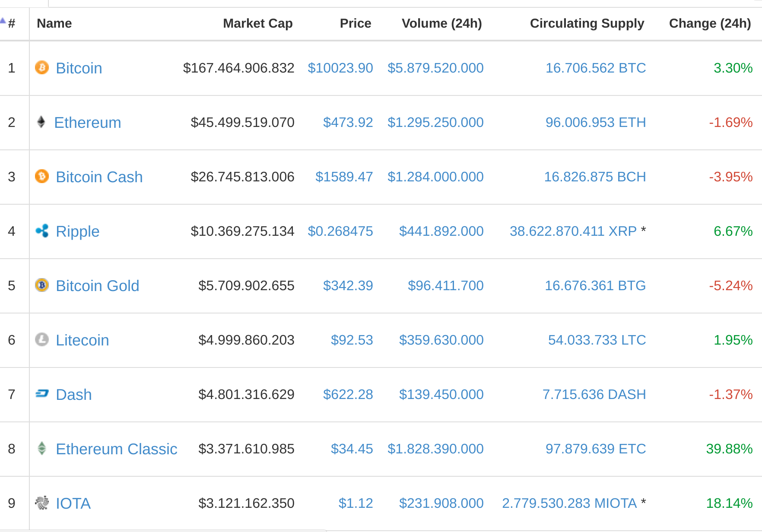Click Bitcoin Cash price $1589.47
Screen dimensions: 762x532
tap(344, 177)
